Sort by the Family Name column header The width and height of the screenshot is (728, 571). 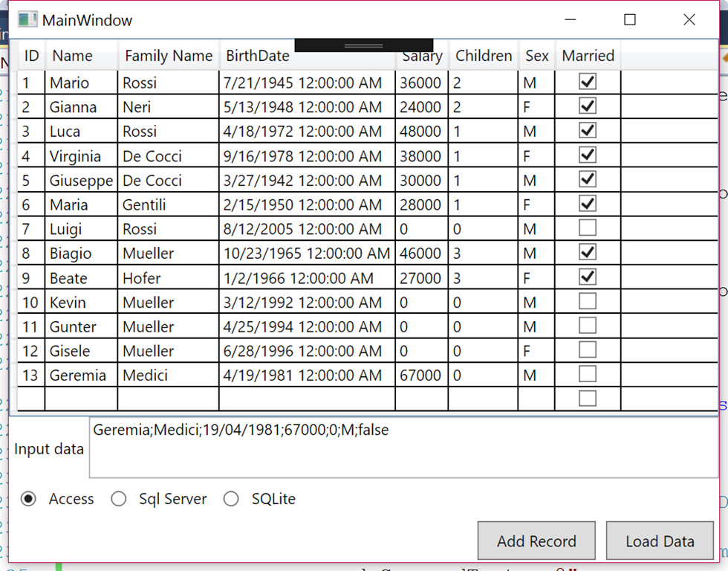[x=169, y=56]
